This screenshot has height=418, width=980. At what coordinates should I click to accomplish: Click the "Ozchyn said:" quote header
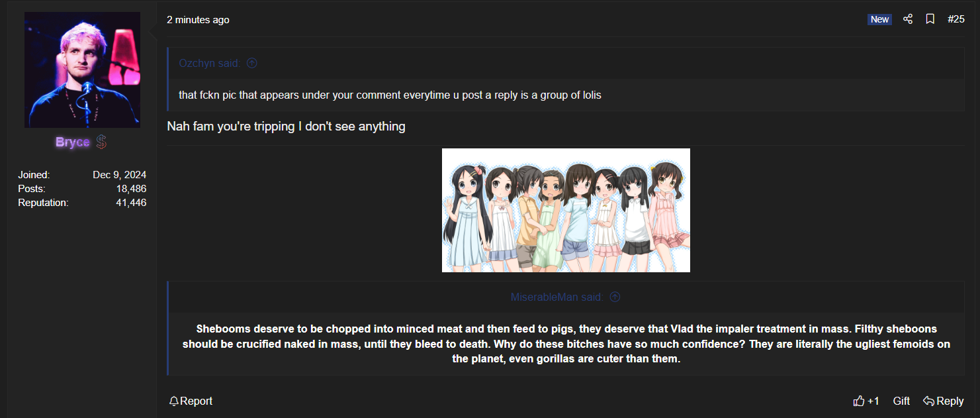[209, 63]
